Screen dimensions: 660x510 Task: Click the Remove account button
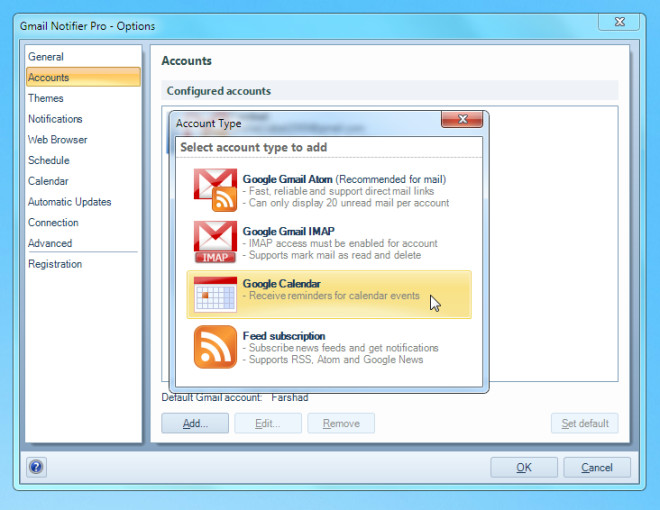click(x=341, y=423)
